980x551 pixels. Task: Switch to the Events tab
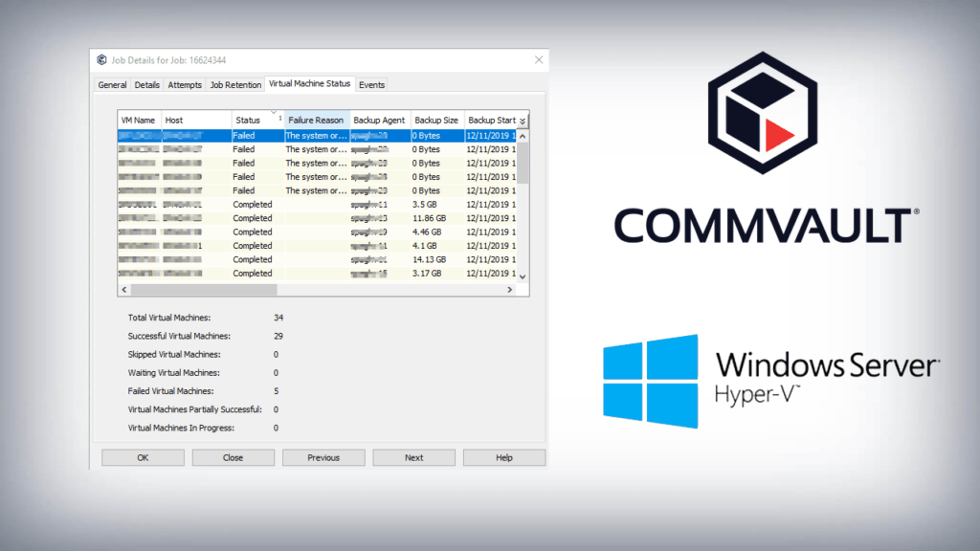pyautogui.click(x=371, y=84)
